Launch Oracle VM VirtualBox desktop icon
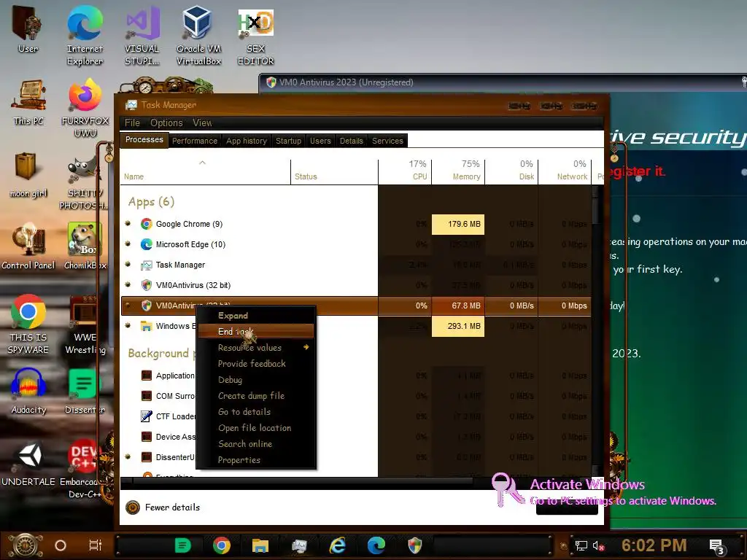Screen dimensions: 747x560 coord(198,34)
